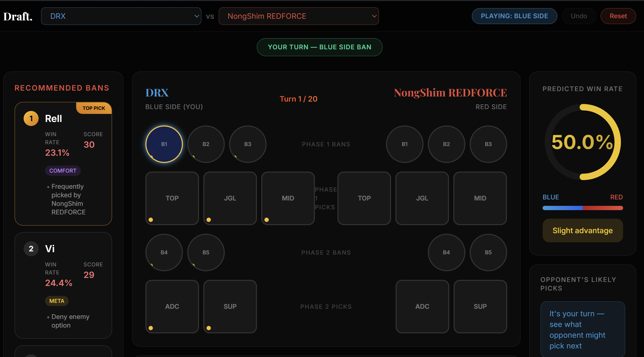The height and width of the screenshot is (357, 644).
Task: Click the Undo button
Action: [x=579, y=16]
